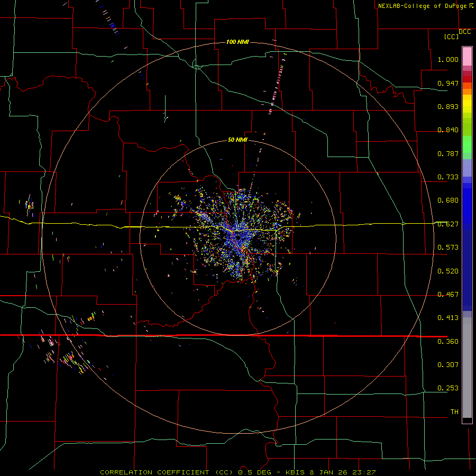Click the 0.573 color scale value
Viewport: 476px width, 476px height.
point(448,248)
